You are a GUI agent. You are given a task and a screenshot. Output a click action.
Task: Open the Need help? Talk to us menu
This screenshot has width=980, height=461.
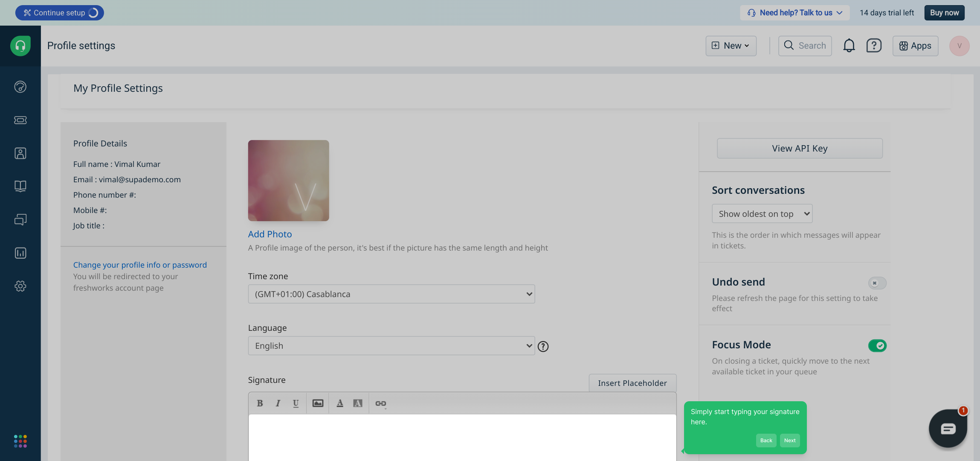(795, 13)
